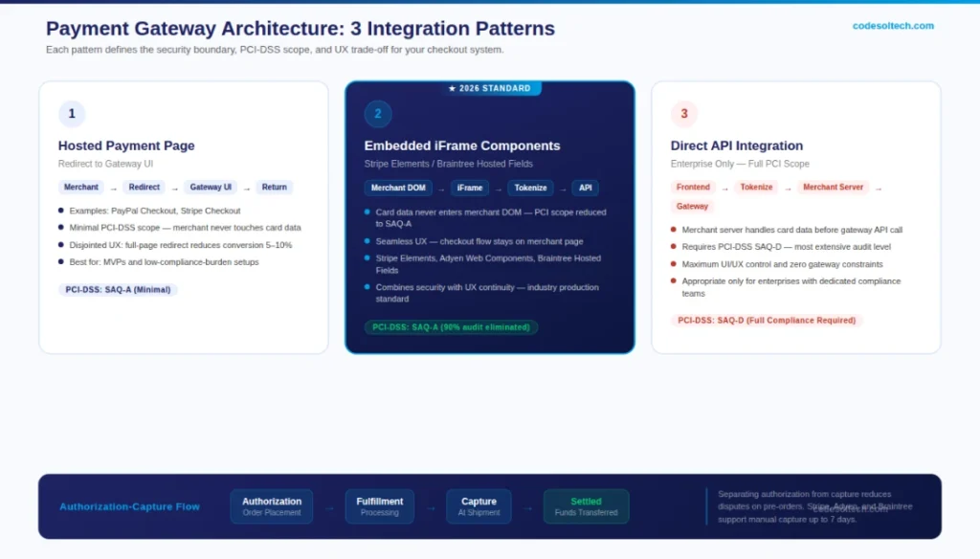980x559 pixels.
Task: Select the 'Embedded iFrame Components' card title
Action: tap(462, 145)
